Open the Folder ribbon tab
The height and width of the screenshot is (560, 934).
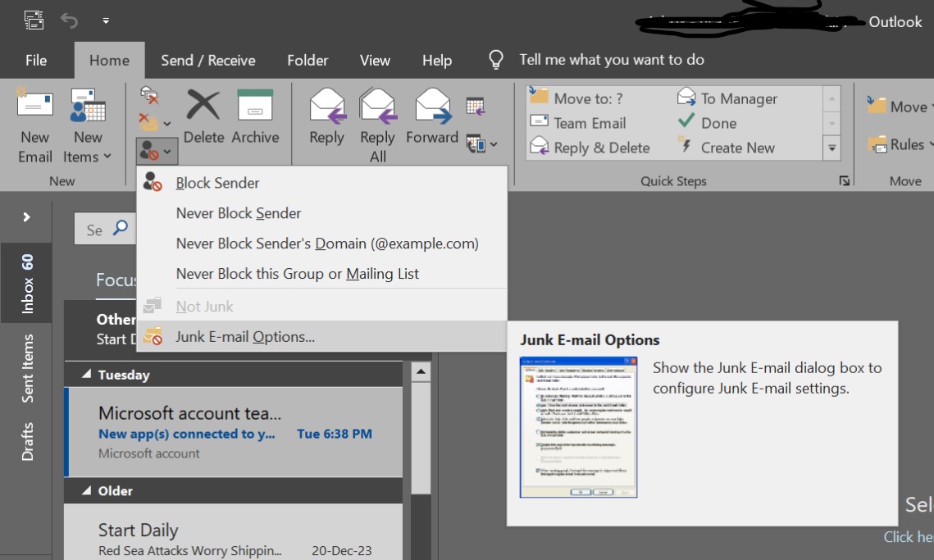[308, 60]
